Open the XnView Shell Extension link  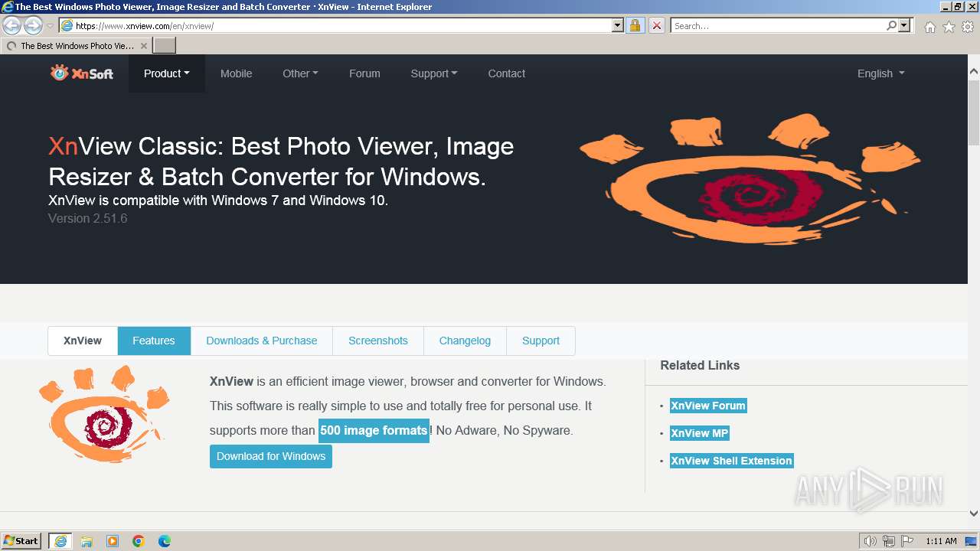732,461
